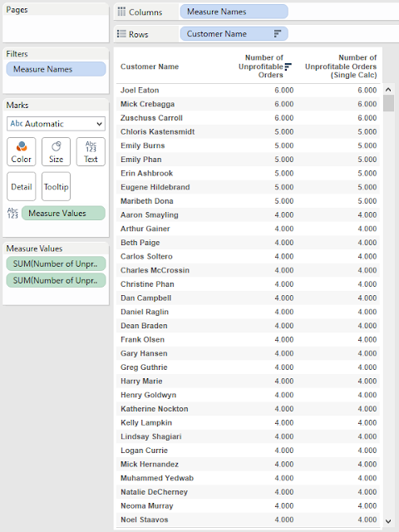This screenshot has height=532, width=399.
Task: Select the Measure Names pill on Columns
Action: pos(234,12)
